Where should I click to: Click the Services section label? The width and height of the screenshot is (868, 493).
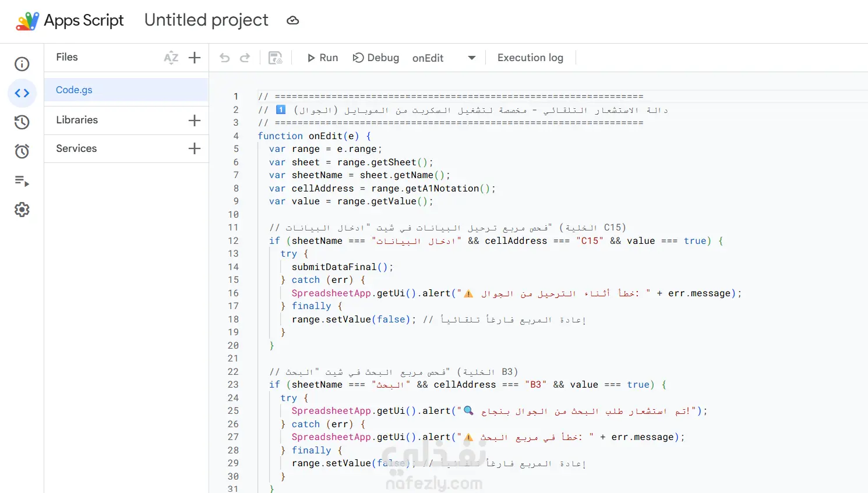click(x=76, y=148)
